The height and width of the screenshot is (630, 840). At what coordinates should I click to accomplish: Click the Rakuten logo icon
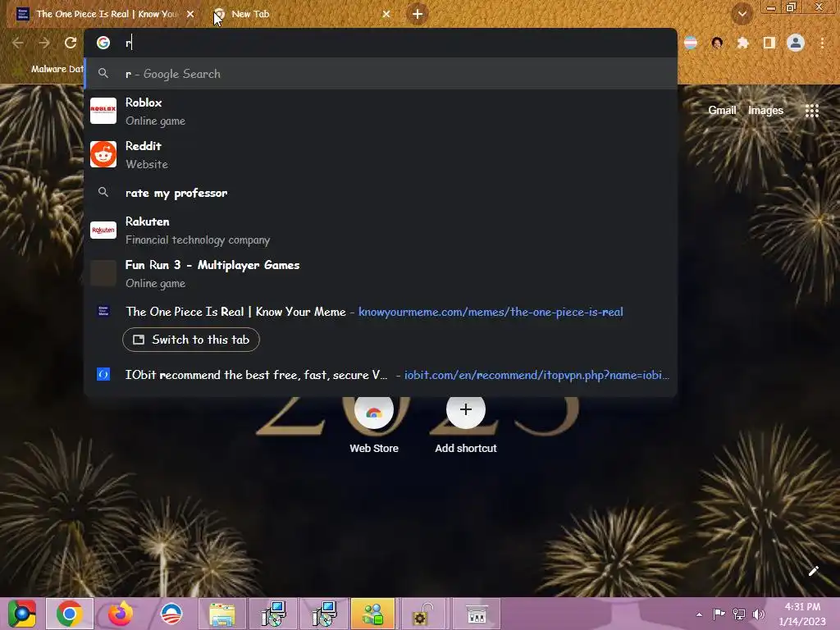tap(103, 231)
